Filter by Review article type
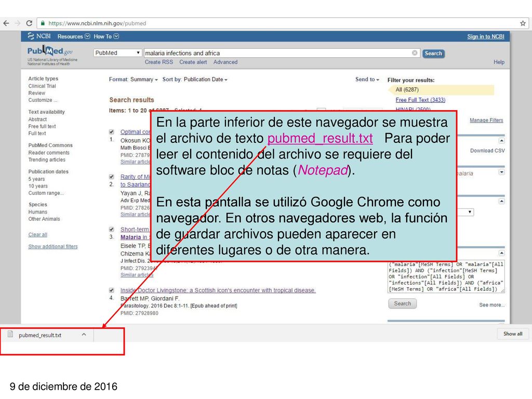The height and width of the screenshot is (399, 532). click(37, 93)
